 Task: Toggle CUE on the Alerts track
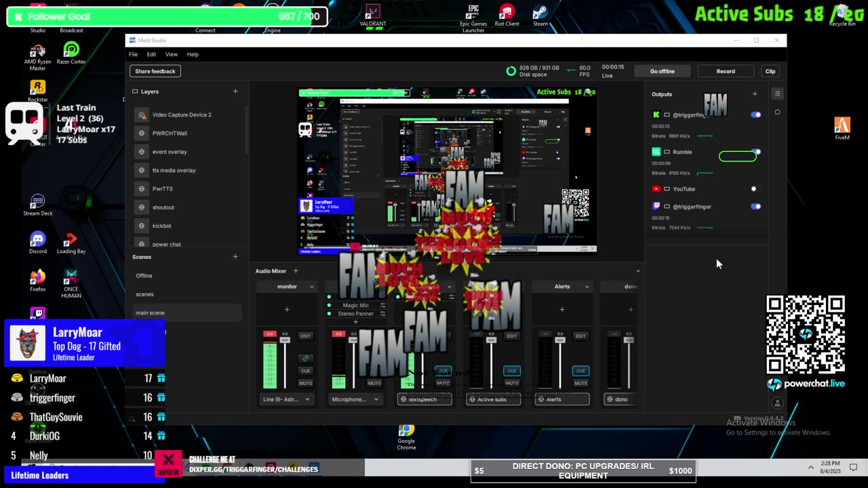point(580,371)
